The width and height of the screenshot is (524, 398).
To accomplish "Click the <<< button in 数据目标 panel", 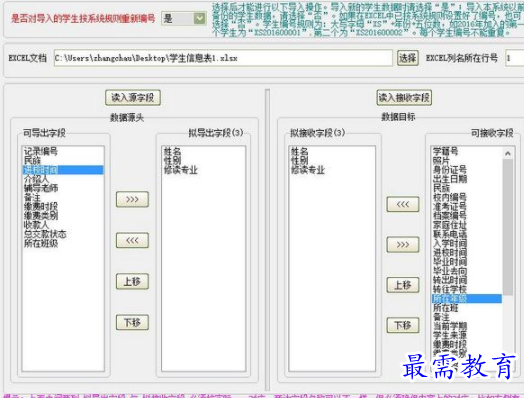I will (x=403, y=204).
